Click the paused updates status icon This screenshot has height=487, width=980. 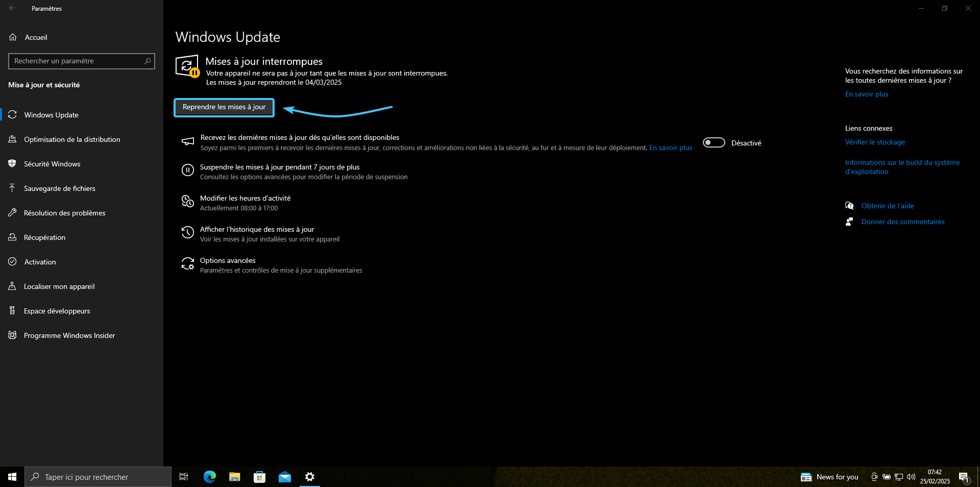[x=187, y=66]
